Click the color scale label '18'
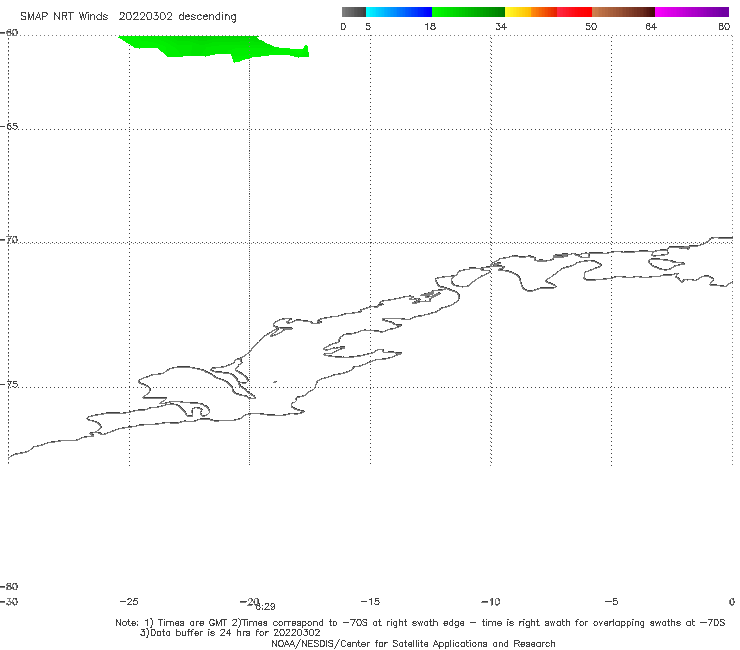 click(429, 26)
